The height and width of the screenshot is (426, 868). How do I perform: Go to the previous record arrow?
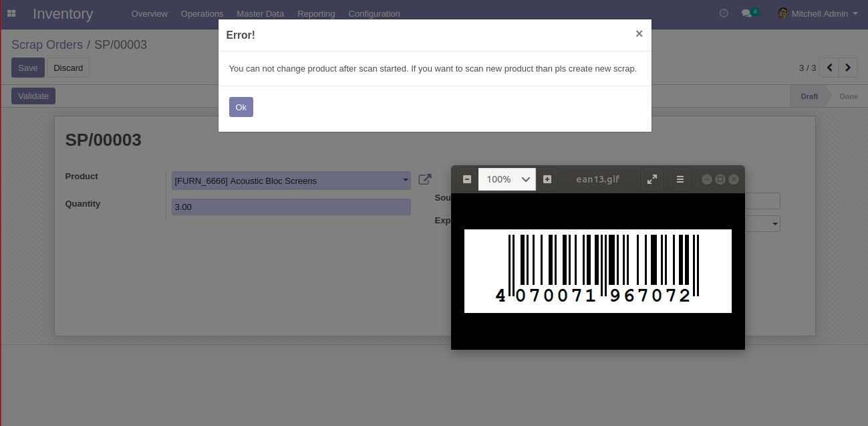point(829,68)
